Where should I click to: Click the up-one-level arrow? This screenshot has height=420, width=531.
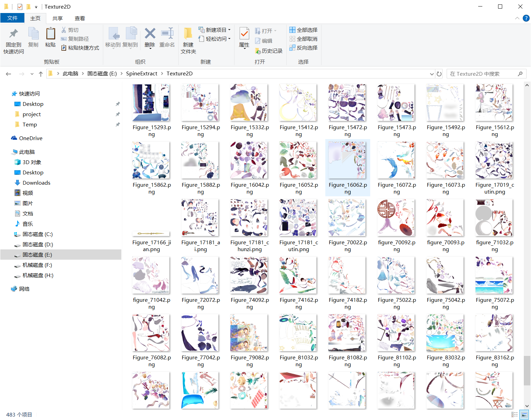(x=41, y=74)
